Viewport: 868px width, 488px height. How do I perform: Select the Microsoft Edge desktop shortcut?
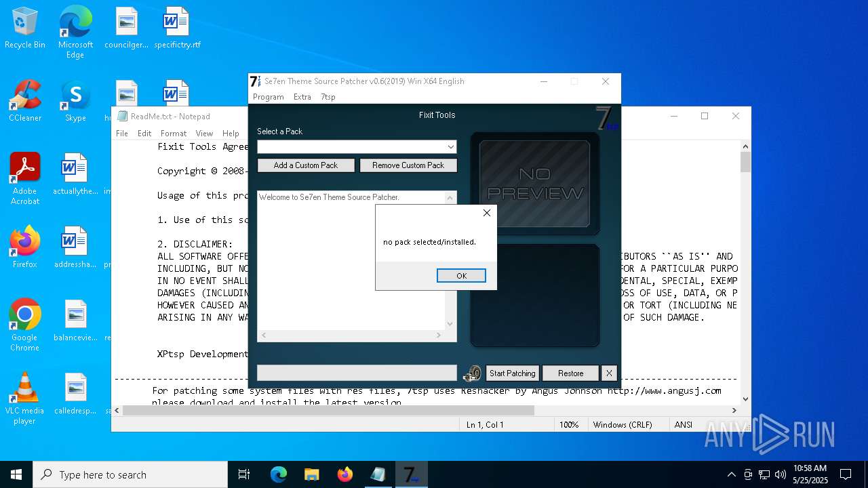click(75, 32)
